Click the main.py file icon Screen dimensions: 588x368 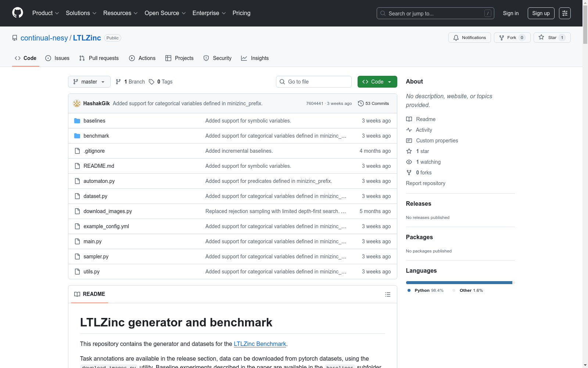(77, 241)
